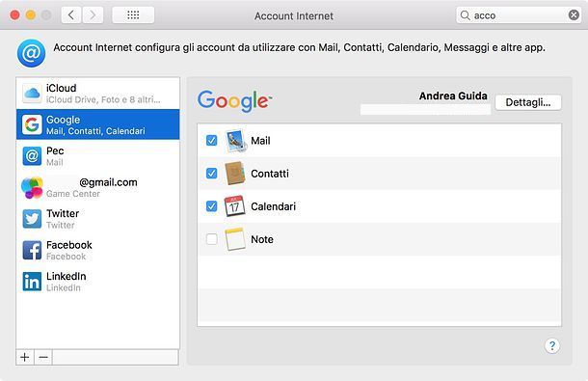Screen dimensions: 588x381
Task: Uncheck the Contatti checkbox
Action: point(211,174)
